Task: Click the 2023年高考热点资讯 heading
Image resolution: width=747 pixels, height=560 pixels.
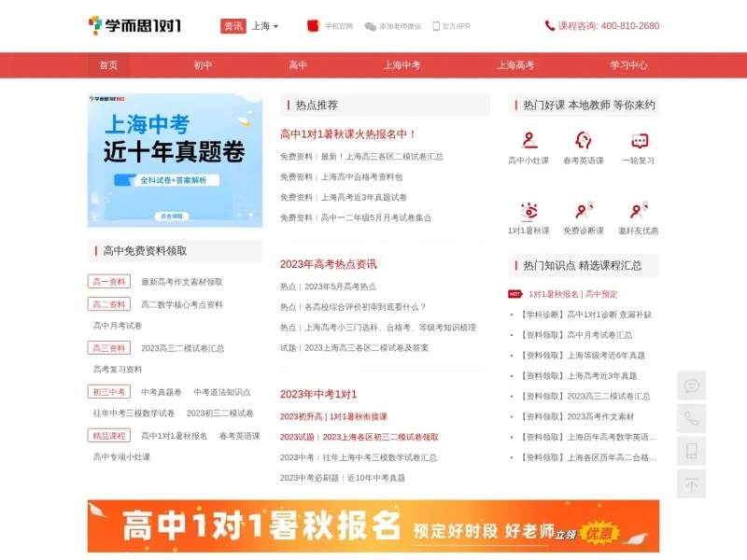Action: click(x=329, y=264)
